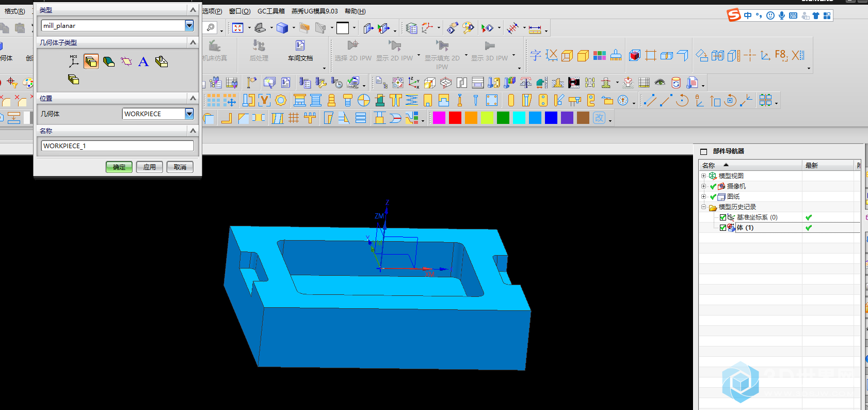Pick the cyan color swatch
The width and height of the screenshot is (868, 410).
(519, 118)
